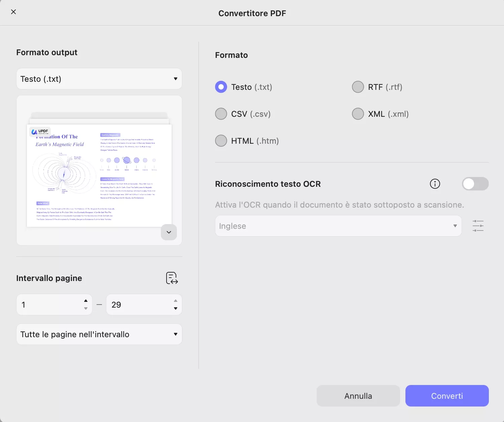Image resolution: width=504 pixels, height=422 pixels.
Task: Decrease the end page number
Action: point(176,309)
